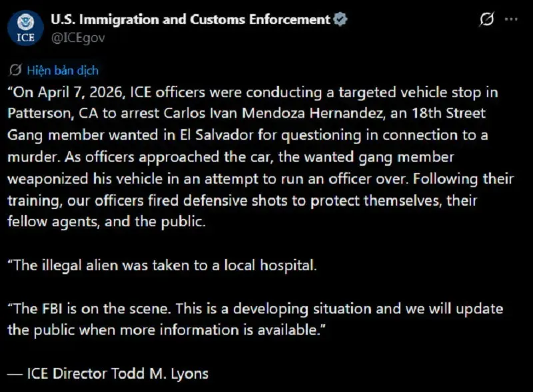Click the blue verified badge
This screenshot has height=392, width=533.
click(340, 20)
